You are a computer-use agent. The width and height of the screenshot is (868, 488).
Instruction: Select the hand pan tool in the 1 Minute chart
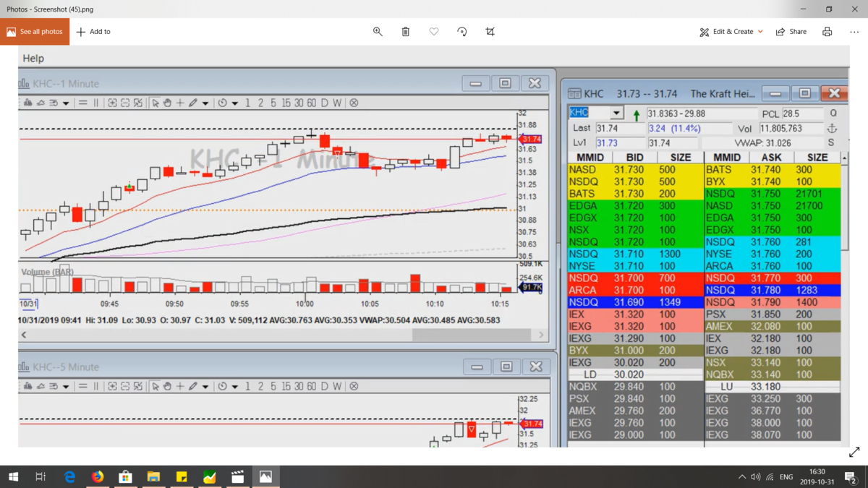point(167,103)
